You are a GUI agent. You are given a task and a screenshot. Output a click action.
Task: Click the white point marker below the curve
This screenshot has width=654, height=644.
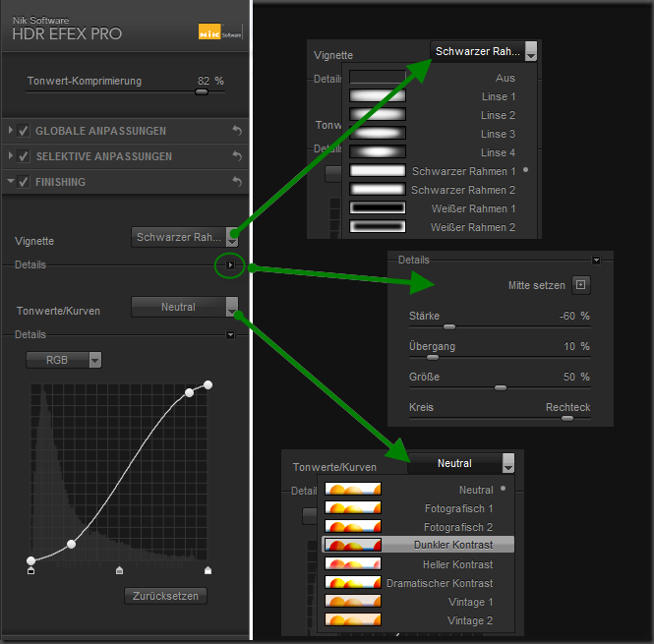pyautogui.click(x=208, y=570)
